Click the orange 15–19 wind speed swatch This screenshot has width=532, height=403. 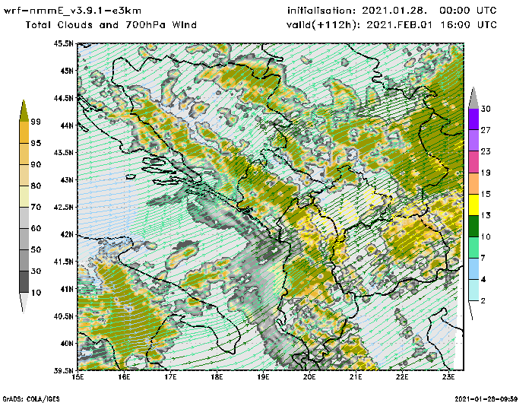(x=473, y=183)
